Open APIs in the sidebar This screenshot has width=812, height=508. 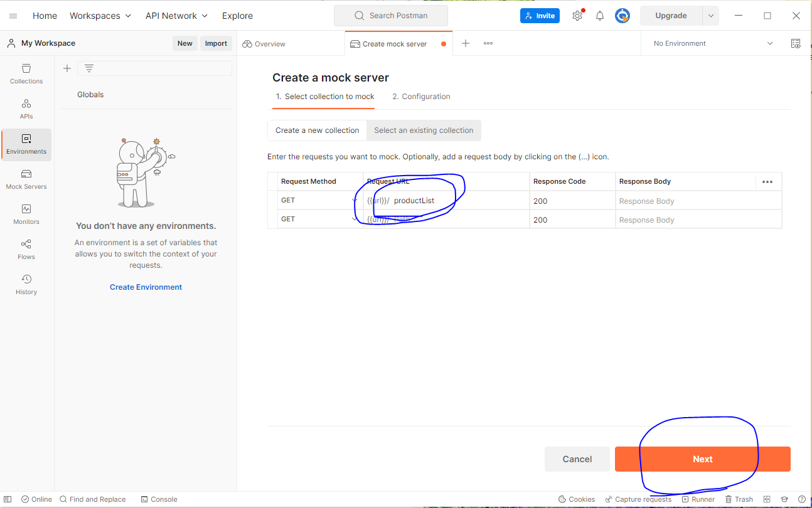tap(26, 109)
